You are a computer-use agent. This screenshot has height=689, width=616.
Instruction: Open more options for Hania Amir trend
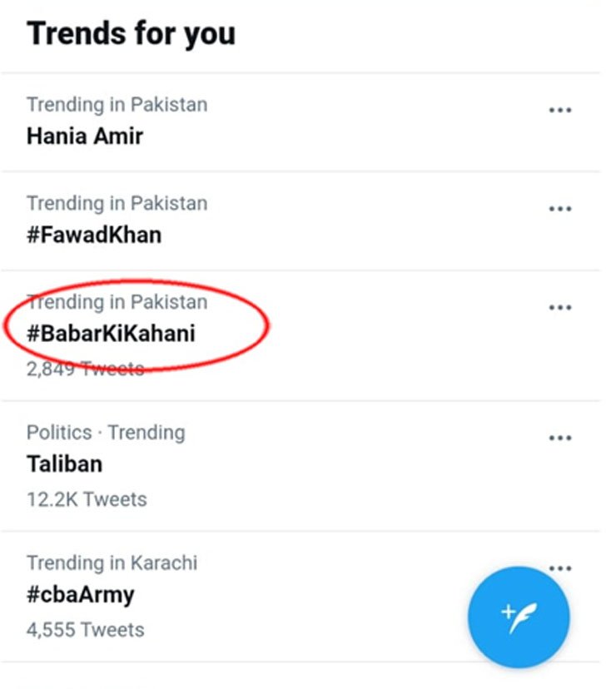point(560,111)
